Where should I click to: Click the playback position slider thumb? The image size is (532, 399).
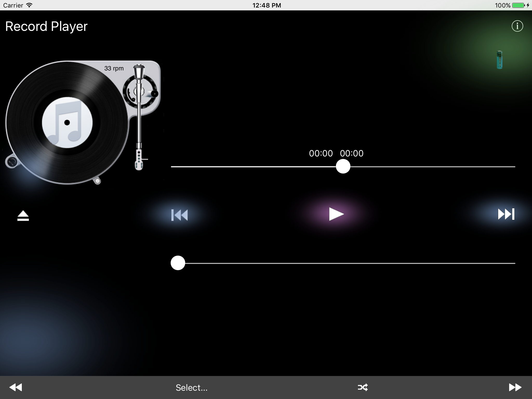tap(343, 167)
